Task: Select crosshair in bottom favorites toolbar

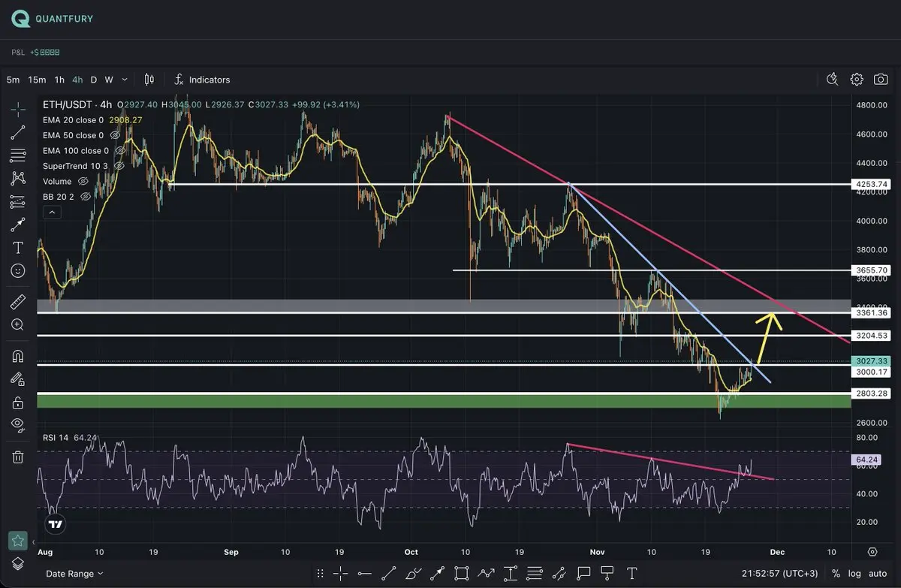Action: pyautogui.click(x=341, y=573)
